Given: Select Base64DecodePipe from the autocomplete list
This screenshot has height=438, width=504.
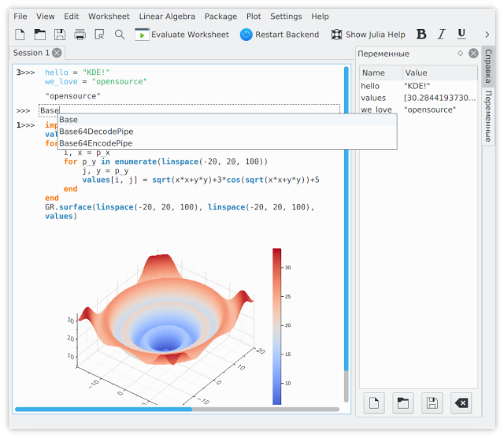Looking at the screenshot, I should (x=96, y=132).
